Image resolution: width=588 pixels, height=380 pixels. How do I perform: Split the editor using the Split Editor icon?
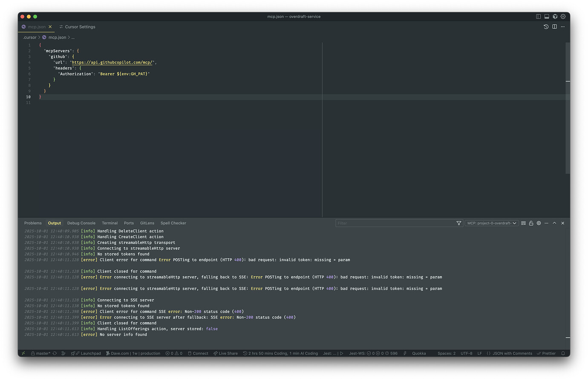pos(555,26)
